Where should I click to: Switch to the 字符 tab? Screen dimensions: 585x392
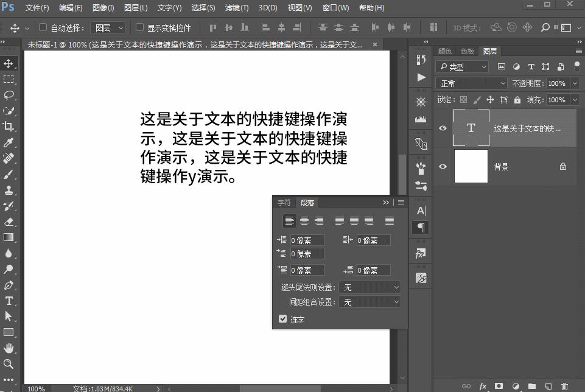[284, 202]
